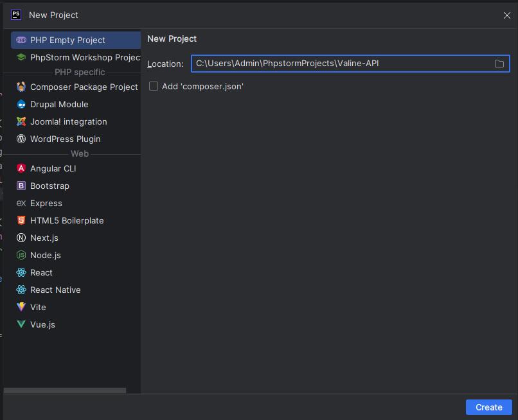
Task: Select Joomla! integration project type
Action: click(76, 121)
